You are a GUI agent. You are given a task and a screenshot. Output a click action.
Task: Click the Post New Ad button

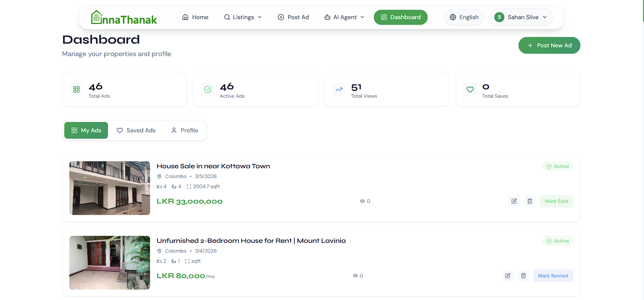click(549, 45)
